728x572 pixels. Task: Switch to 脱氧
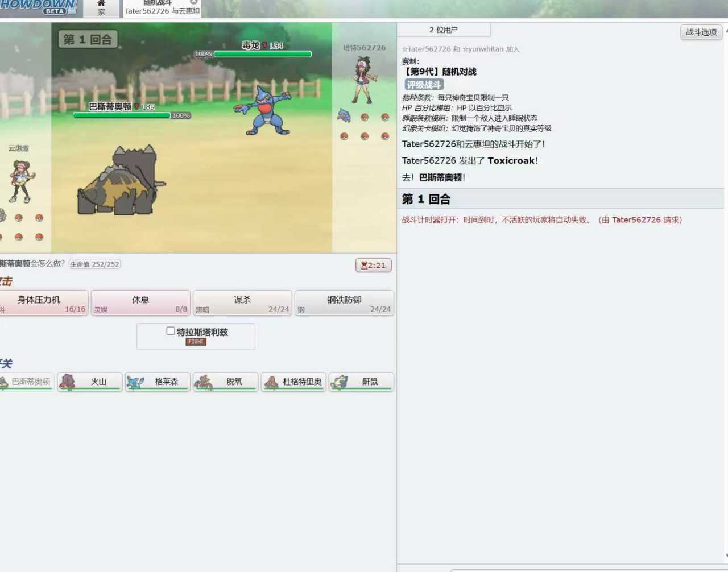coord(226,382)
